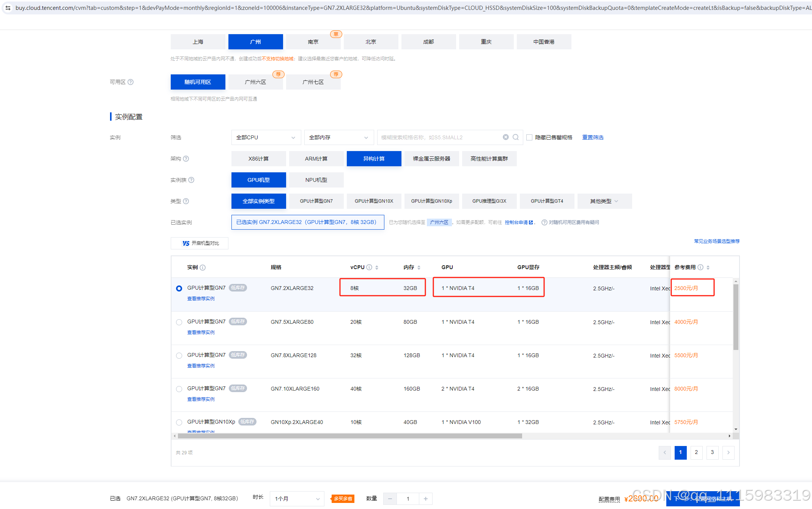Open the 全部CPU dropdown

[x=266, y=137]
